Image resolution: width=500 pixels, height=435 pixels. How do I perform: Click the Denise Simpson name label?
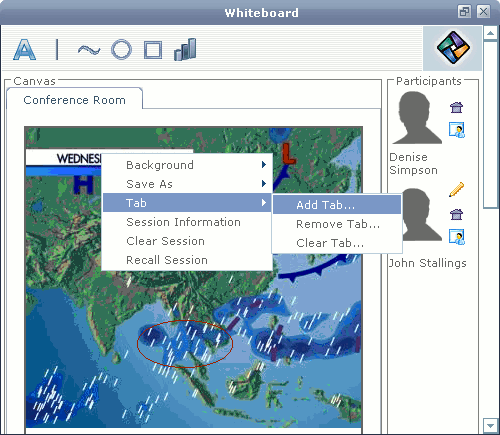pyautogui.click(x=413, y=163)
